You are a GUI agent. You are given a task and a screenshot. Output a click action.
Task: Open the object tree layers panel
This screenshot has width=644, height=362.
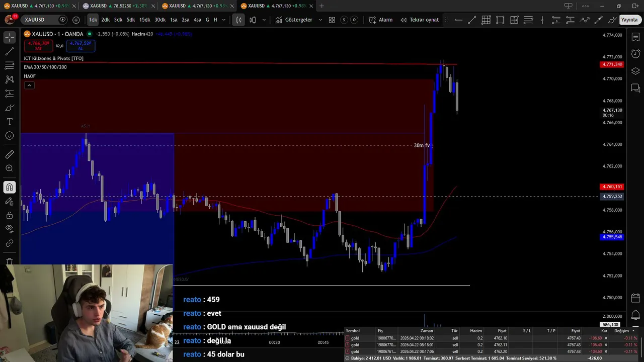coord(635,71)
